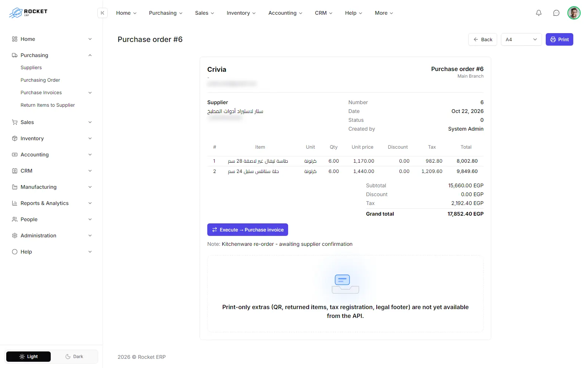Expand the Reports & Analytics section chevron
588x368 pixels.
tap(90, 203)
